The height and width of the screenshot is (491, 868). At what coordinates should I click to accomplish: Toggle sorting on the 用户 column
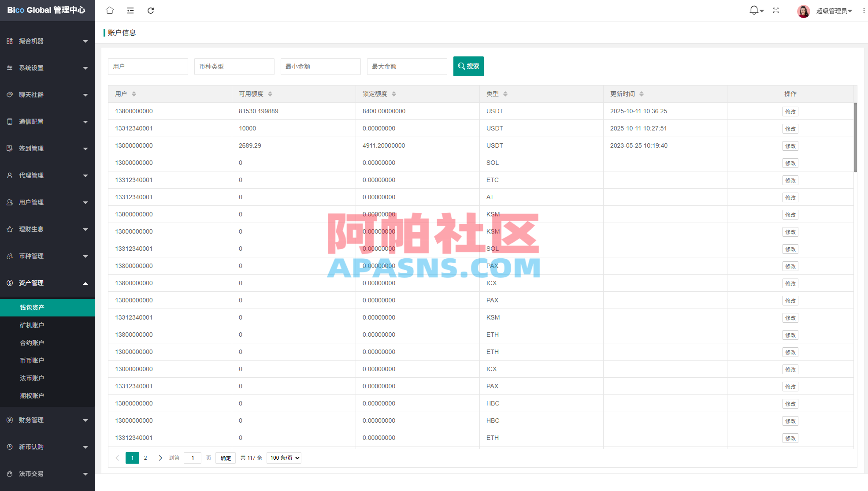pyautogui.click(x=134, y=93)
